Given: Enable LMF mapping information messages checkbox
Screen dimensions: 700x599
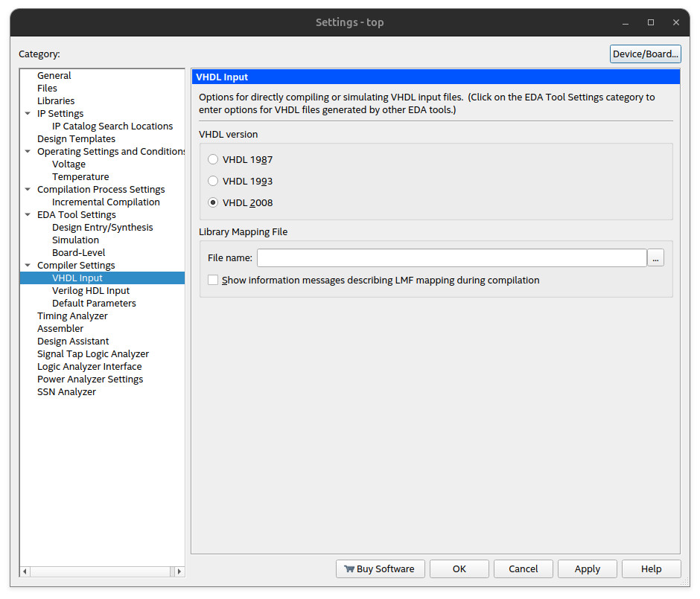Looking at the screenshot, I should [x=214, y=281].
